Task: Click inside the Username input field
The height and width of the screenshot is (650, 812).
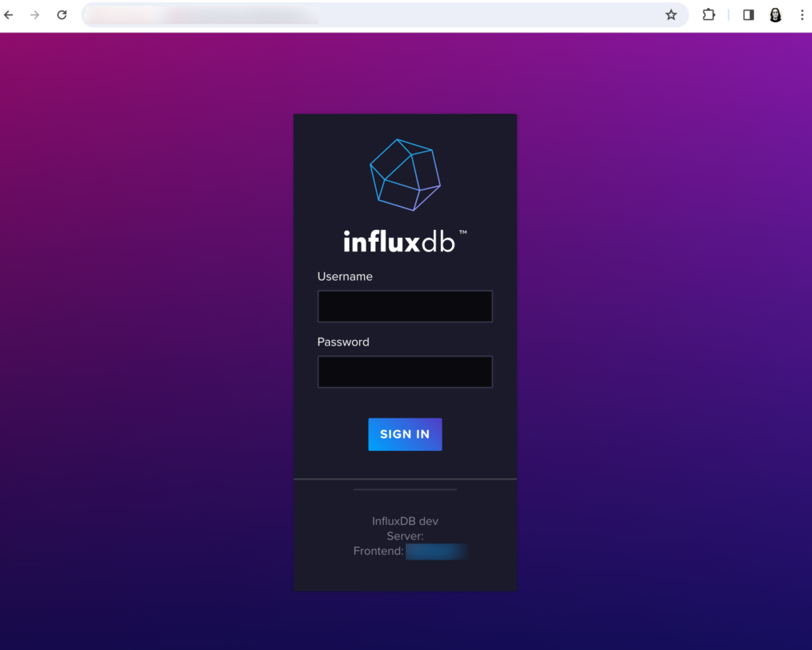Action: coord(404,306)
